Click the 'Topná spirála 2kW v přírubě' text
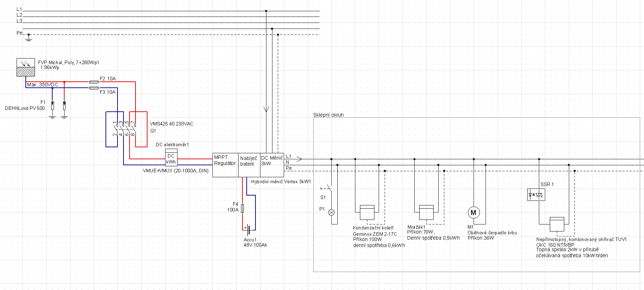This screenshot has height=290, width=644. pyautogui.click(x=567, y=249)
